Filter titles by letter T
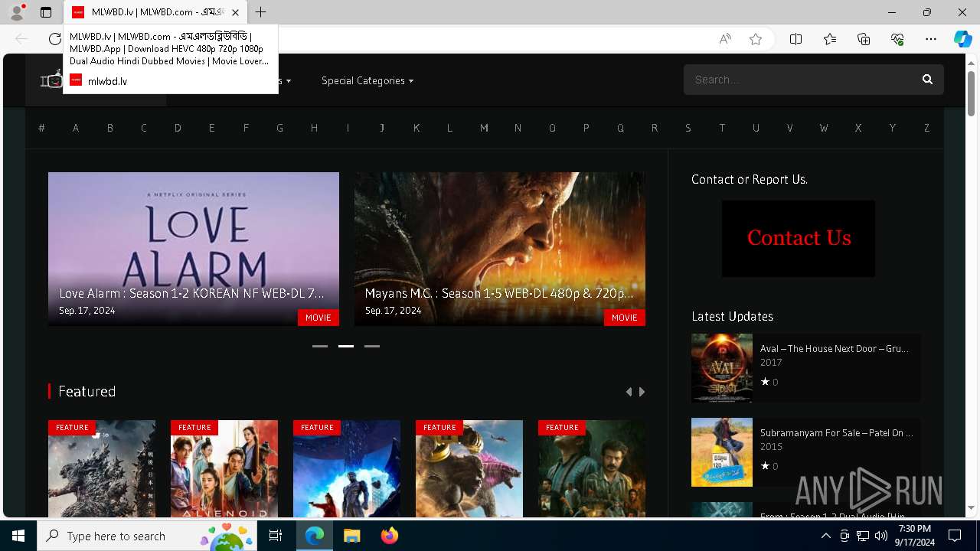This screenshot has height=551, width=980. point(722,128)
